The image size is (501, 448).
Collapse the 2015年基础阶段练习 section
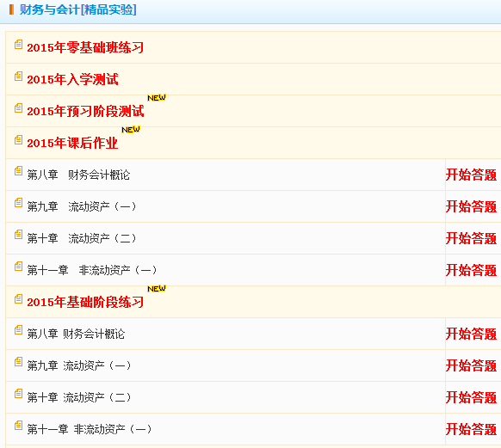[x=85, y=302]
